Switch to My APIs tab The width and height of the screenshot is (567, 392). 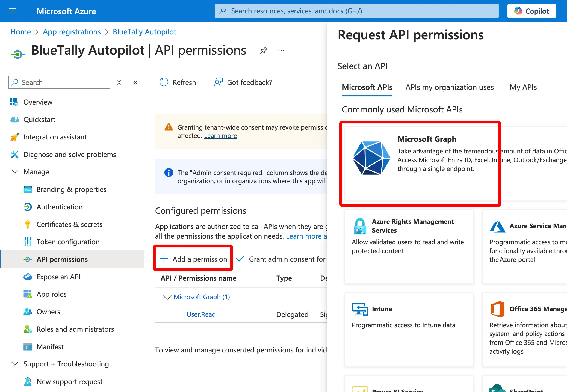[523, 87]
